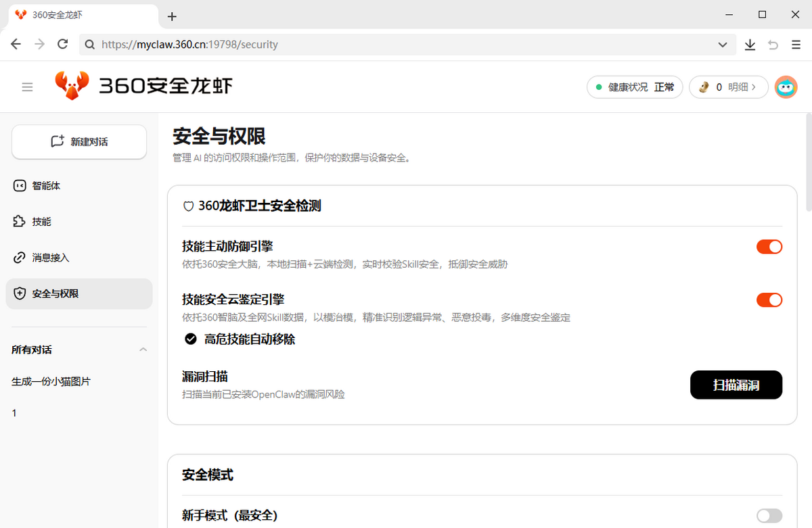Enable 新手模式 (最安全) toggle
Image resolution: width=812 pixels, height=528 pixels.
click(x=769, y=516)
